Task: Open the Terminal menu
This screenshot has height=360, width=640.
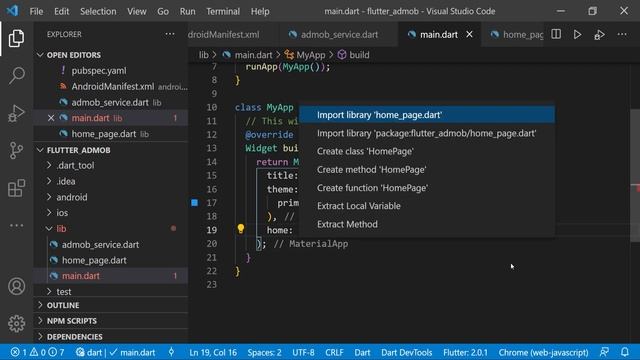Action: pos(223,11)
